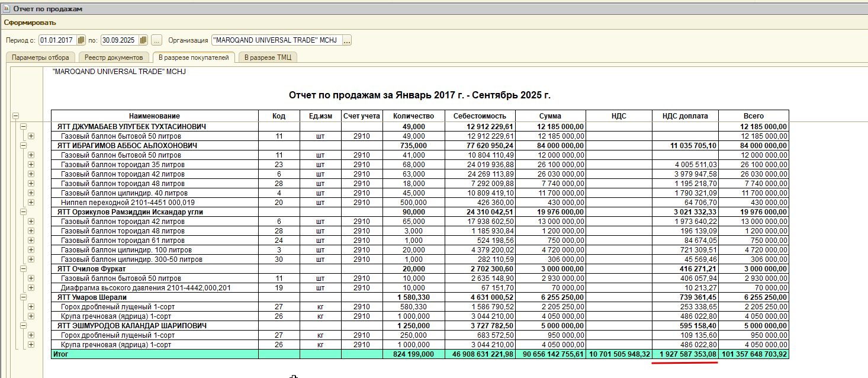Select total НДС value 10 701 505 948,32

click(x=619, y=354)
